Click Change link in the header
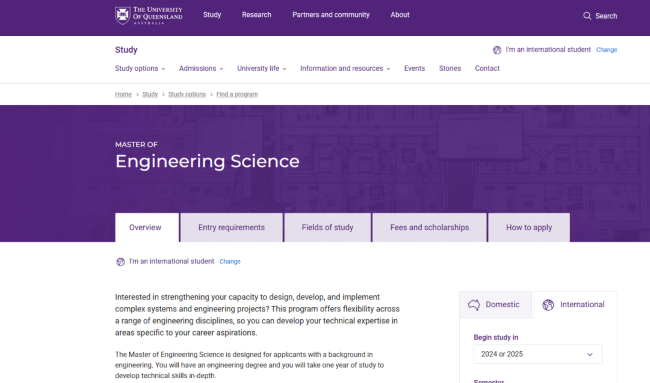Screen dimensions: 650x383 (x=606, y=50)
